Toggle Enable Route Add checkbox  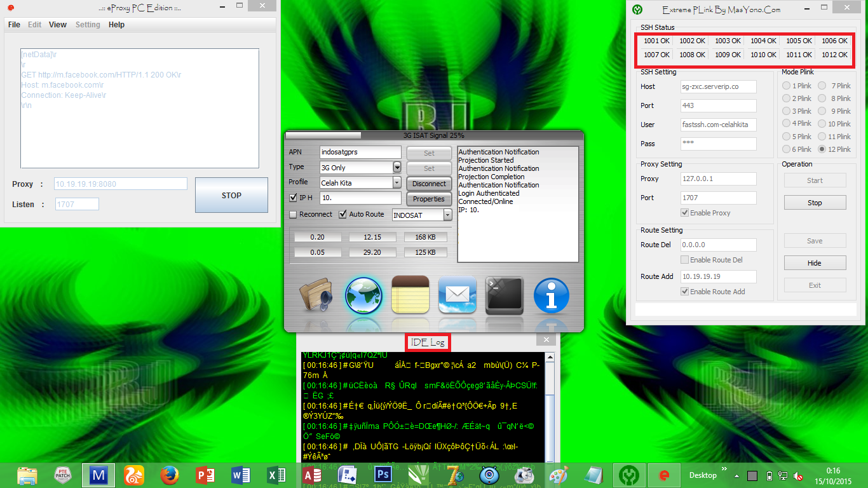[684, 292]
